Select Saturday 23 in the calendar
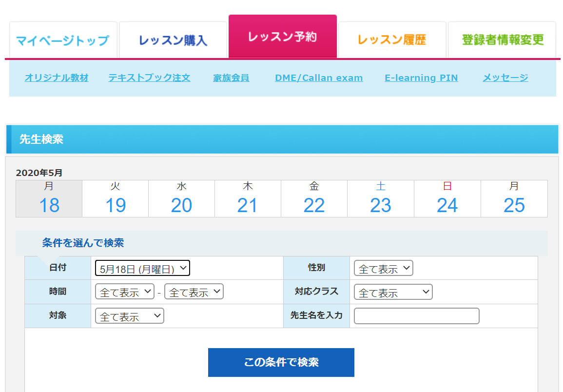563x392 pixels. 380,199
